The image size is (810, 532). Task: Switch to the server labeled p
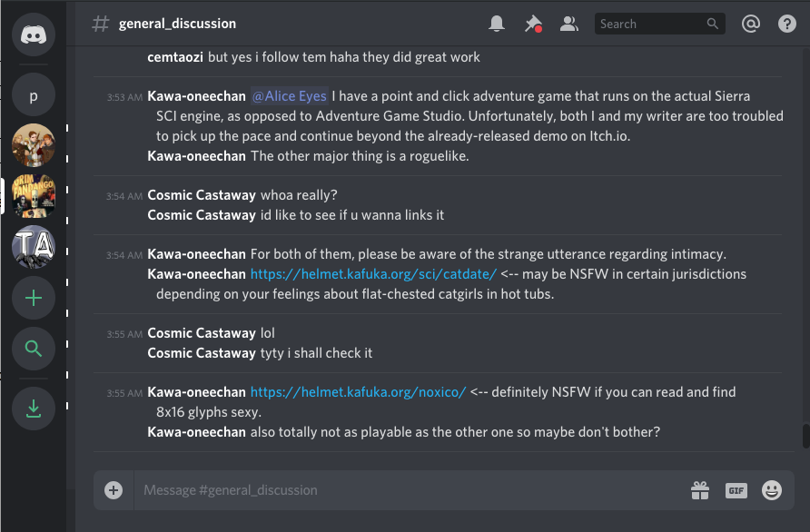coord(34,94)
